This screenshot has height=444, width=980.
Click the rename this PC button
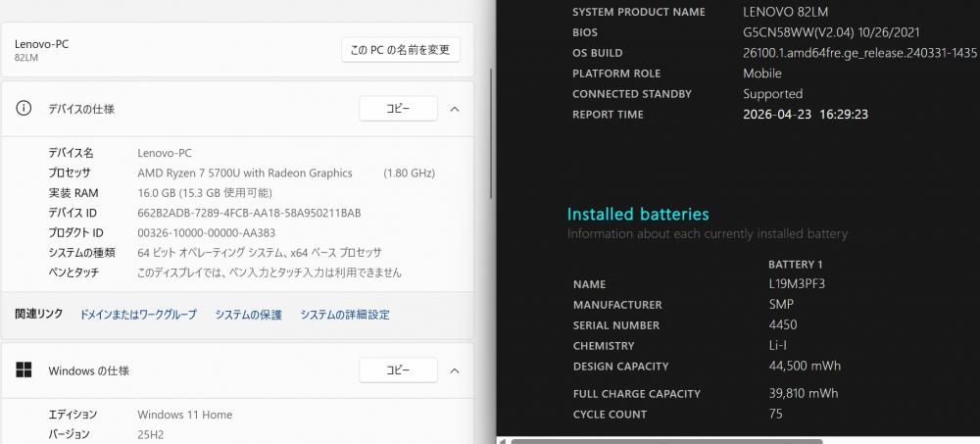coord(401,50)
